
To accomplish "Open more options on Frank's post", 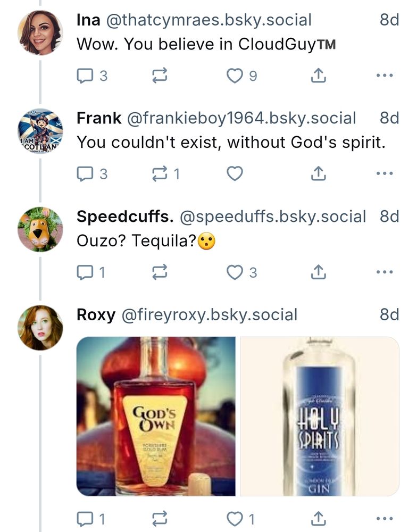I will tap(383, 173).
